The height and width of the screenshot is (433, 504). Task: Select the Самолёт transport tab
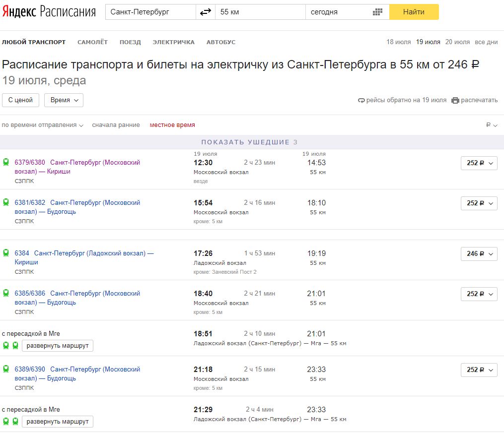[x=92, y=42]
